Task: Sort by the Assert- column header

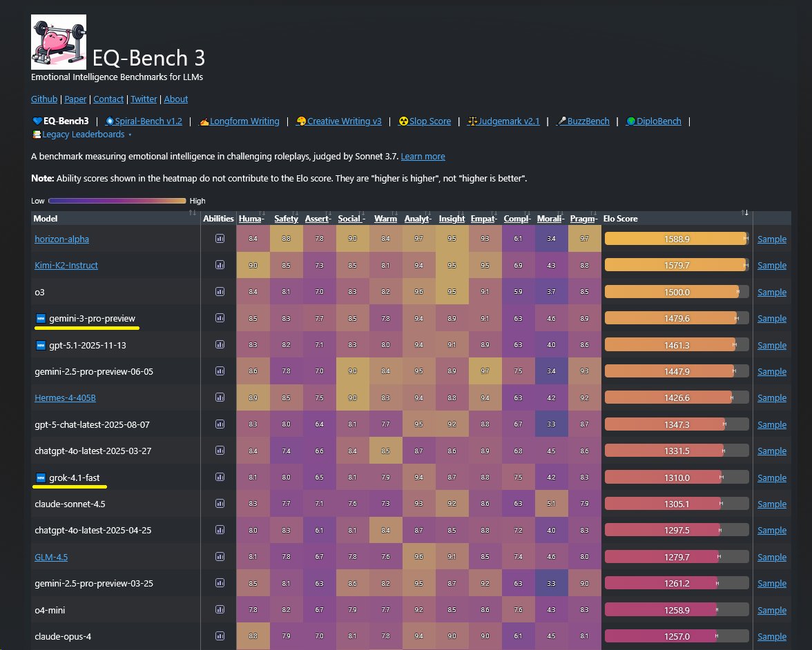Action: tap(318, 218)
